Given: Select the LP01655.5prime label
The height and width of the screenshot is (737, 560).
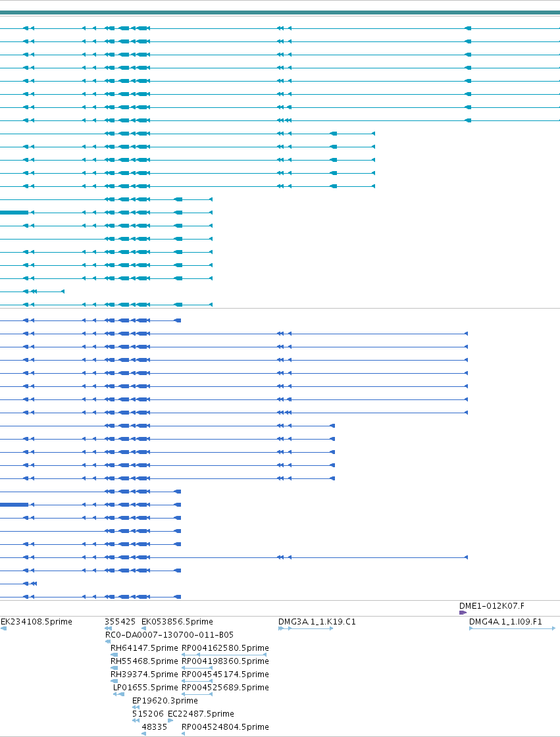Looking at the screenshot, I should 146,688.
